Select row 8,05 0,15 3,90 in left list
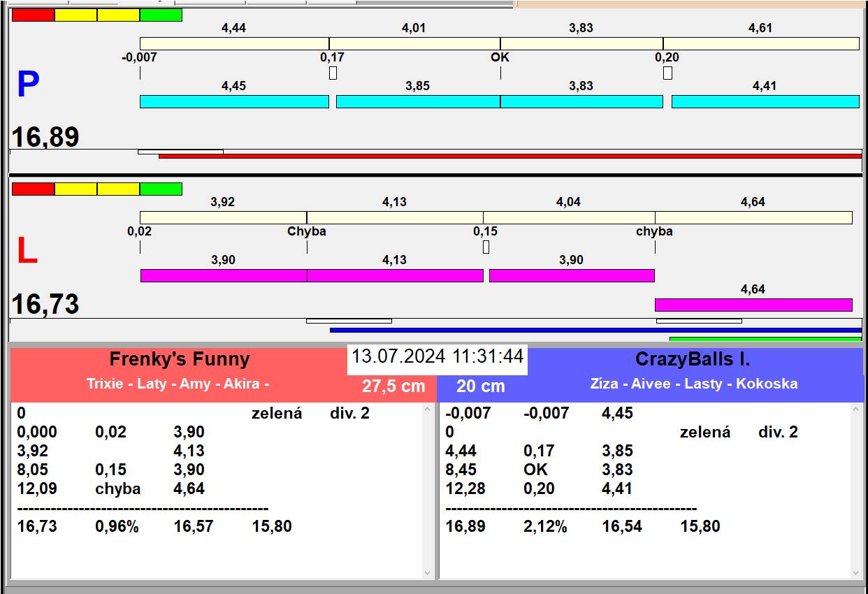The image size is (868, 594). click(x=111, y=470)
